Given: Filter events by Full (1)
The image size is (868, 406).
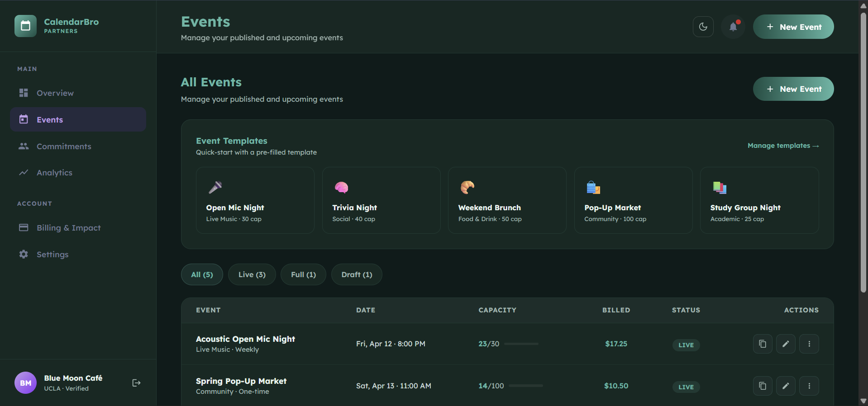Looking at the screenshot, I should (303, 274).
